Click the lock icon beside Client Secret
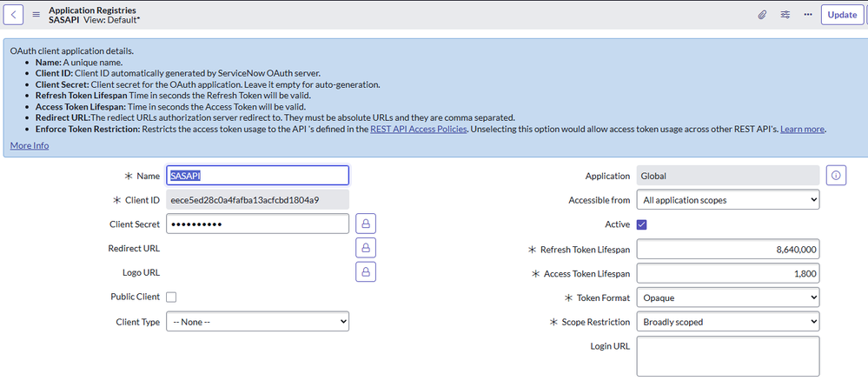 (x=365, y=224)
